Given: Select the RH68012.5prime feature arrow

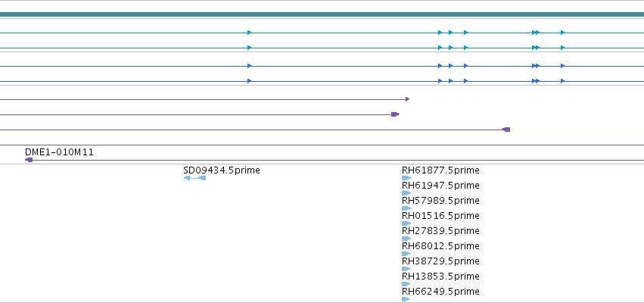Looking at the screenshot, I should coord(406,254).
